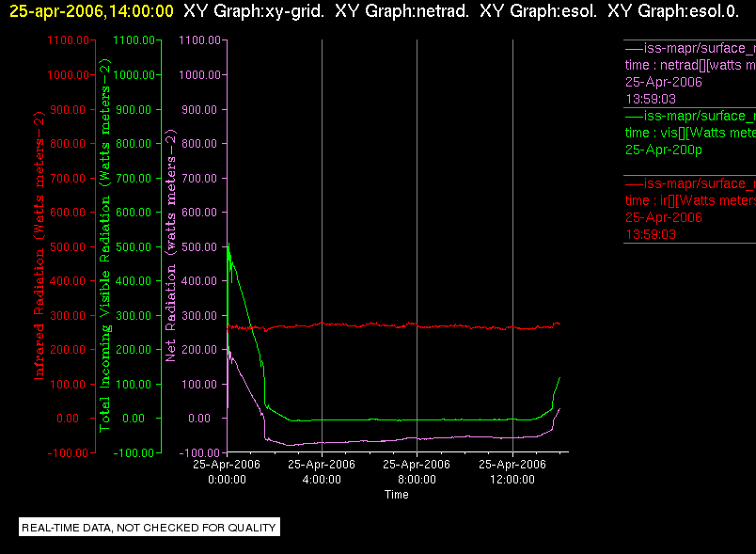Click the yellow 25-apr-2006,14:00:00 timestamp title
Screen dimensions: 756x554
tap(91, 11)
